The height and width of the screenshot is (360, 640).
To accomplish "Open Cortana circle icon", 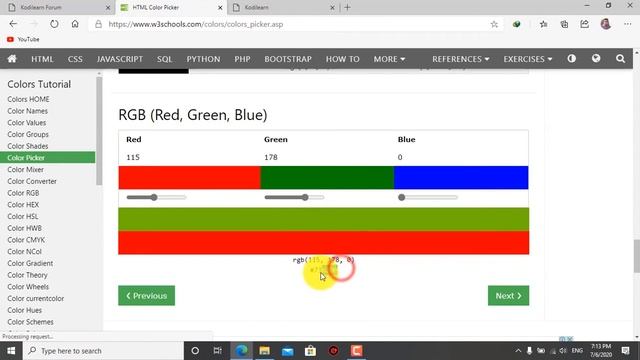I will pos(195,351).
